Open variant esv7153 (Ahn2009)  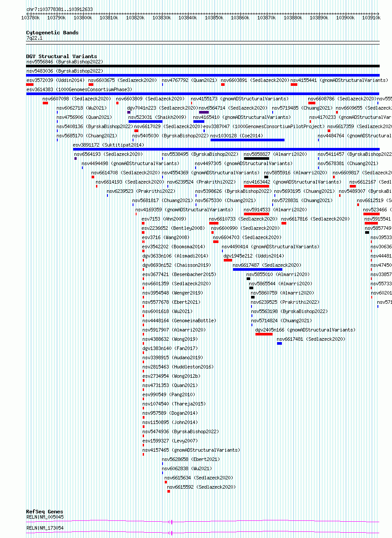coord(164,219)
